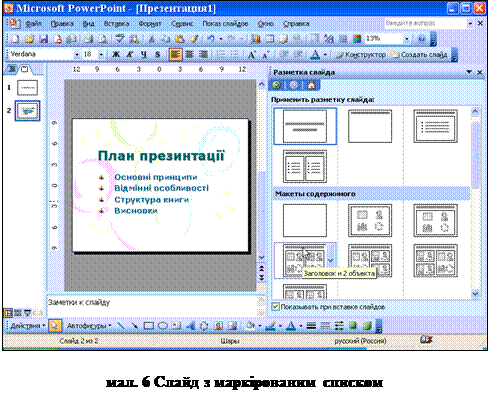
Task: Toggle center text alignment
Action: click(x=189, y=55)
